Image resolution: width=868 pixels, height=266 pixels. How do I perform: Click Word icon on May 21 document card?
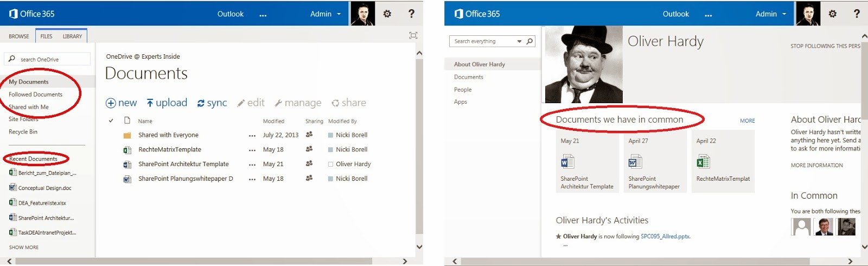pyautogui.click(x=567, y=161)
